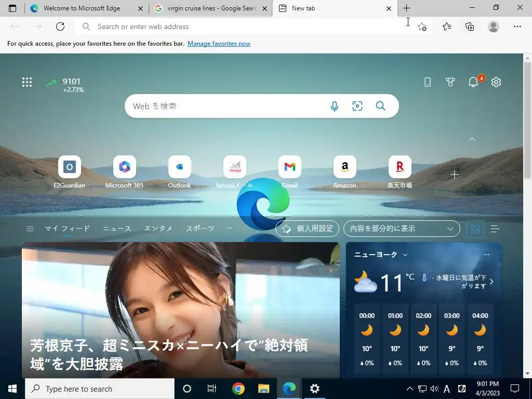Switch feed to list layout view

pos(495,229)
